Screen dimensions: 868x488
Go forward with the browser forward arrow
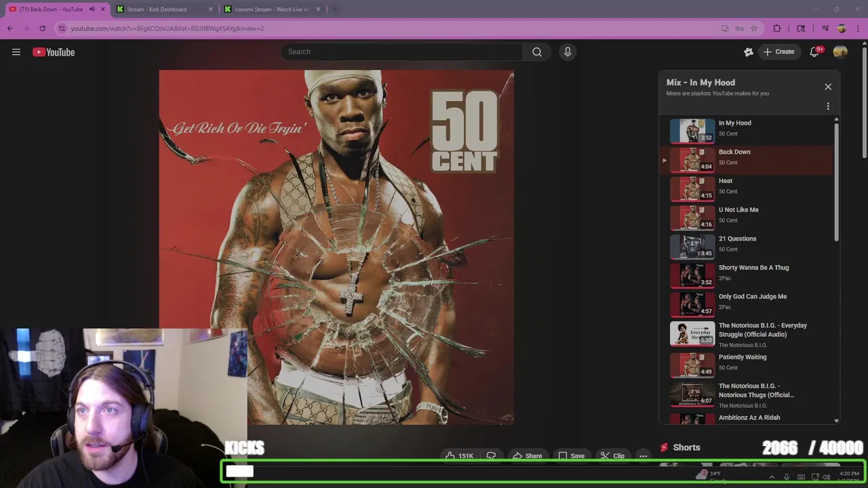click(x=26, y=28)
